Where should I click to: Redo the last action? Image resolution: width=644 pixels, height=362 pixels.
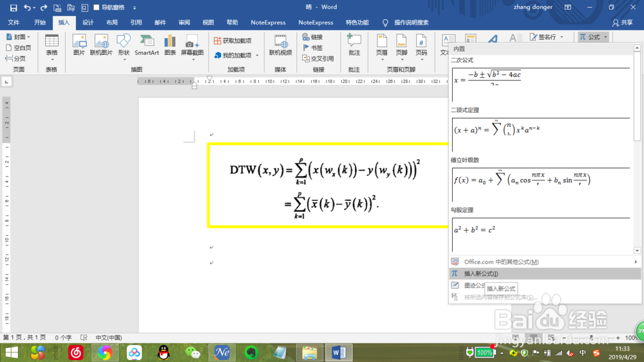(44, 7)
